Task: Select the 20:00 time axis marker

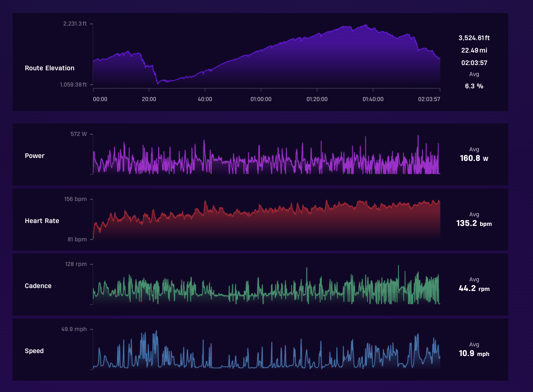Action: [x=149, y=99]
